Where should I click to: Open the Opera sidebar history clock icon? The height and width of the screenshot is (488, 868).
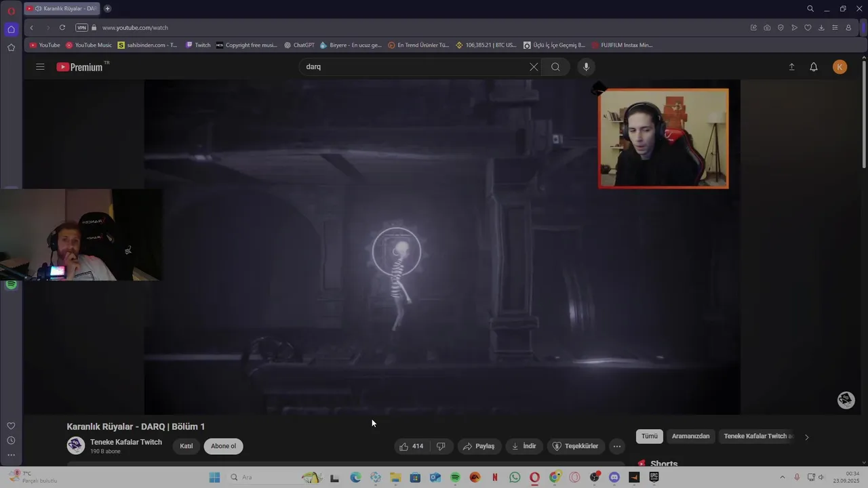pos(11,441)
